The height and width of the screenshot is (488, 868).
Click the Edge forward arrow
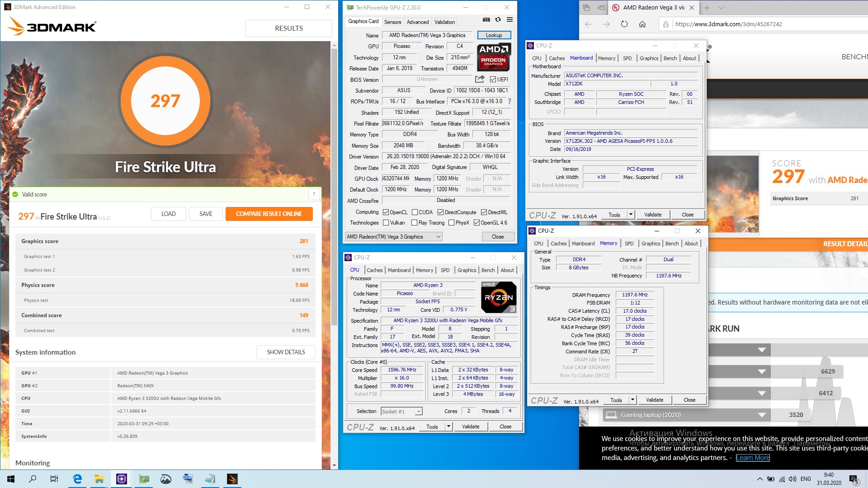click(606, 24)
